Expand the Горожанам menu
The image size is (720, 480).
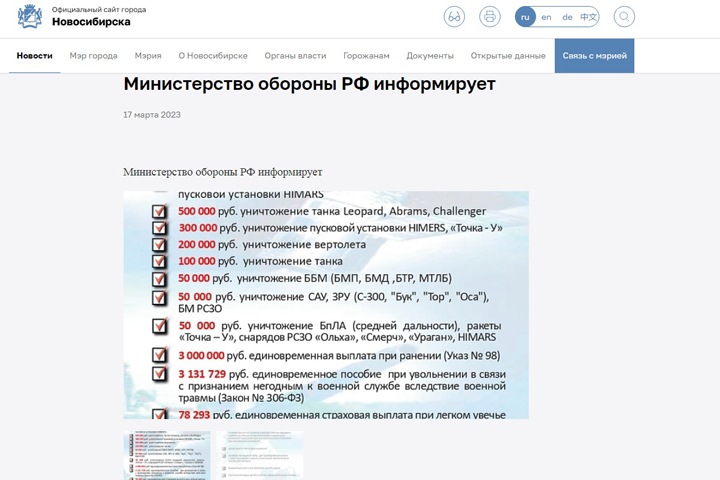pos(366,56)
